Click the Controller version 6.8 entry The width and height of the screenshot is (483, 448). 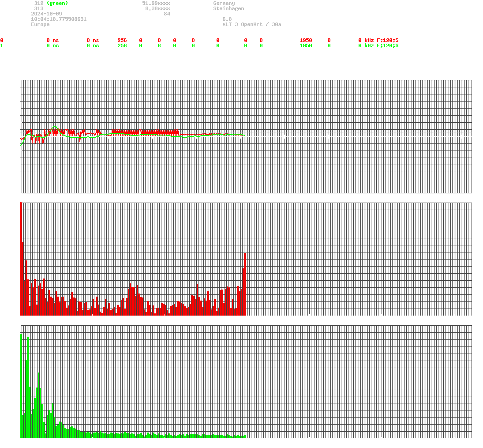(x=226, y=19)
